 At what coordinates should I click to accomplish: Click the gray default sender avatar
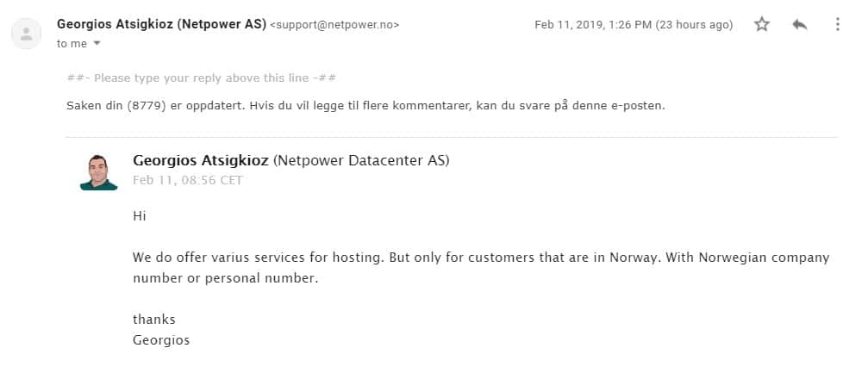tap(26, 34)
